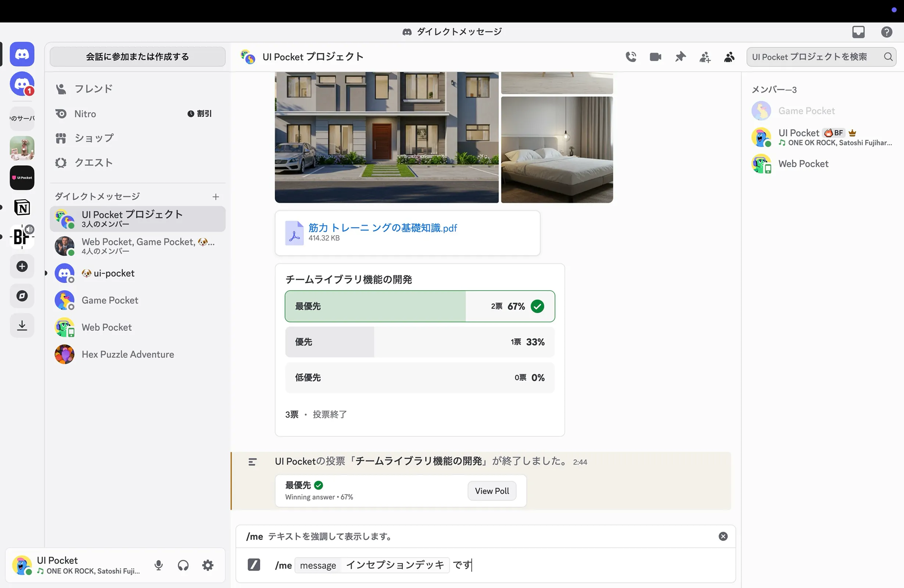Create a new direct message with the plus icon
The height and width of the screenshot is (588, 904).
(216, 196)
